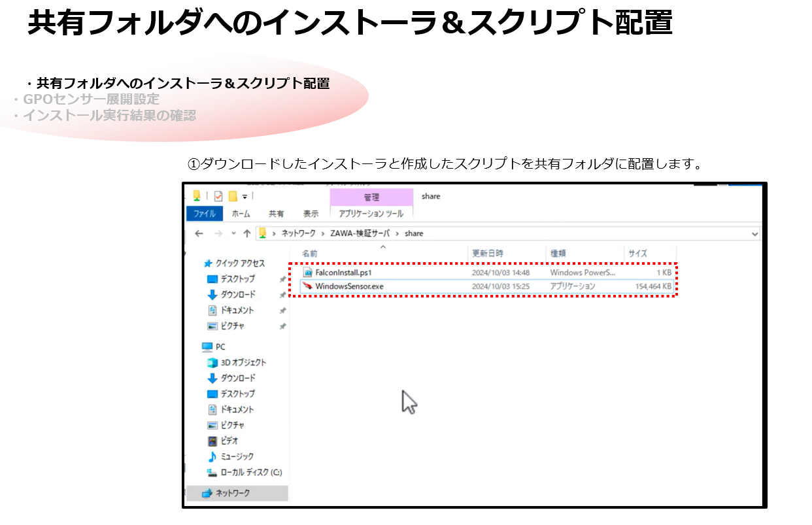Open the quick access toolbar customize dropdown
This screenshot has width=812, height=525.
[245, 196]
